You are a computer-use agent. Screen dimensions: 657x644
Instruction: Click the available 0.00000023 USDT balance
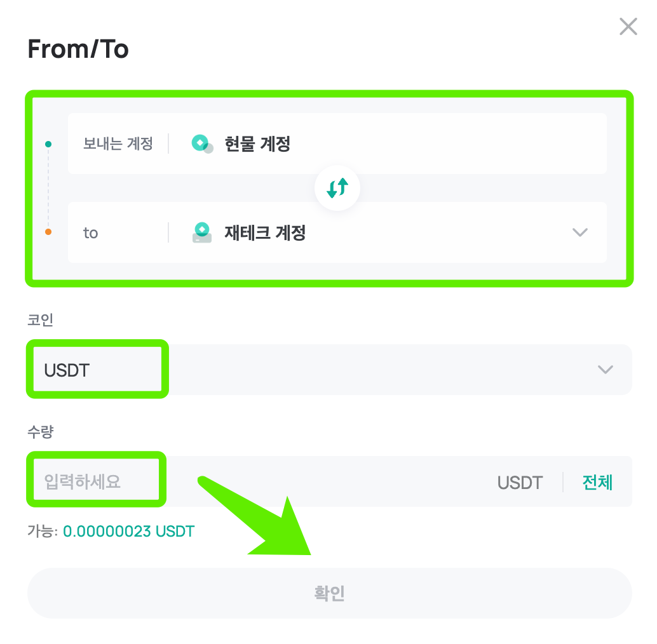(128, 531)
